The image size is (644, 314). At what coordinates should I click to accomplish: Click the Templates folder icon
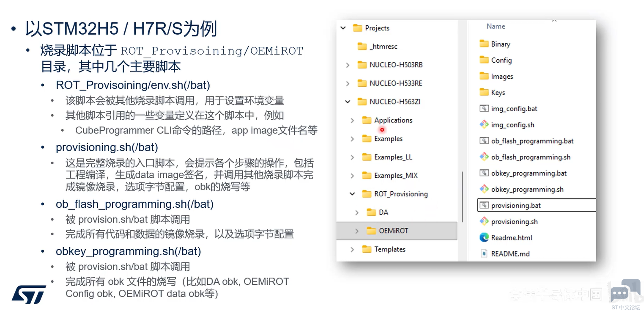(367, 249)
